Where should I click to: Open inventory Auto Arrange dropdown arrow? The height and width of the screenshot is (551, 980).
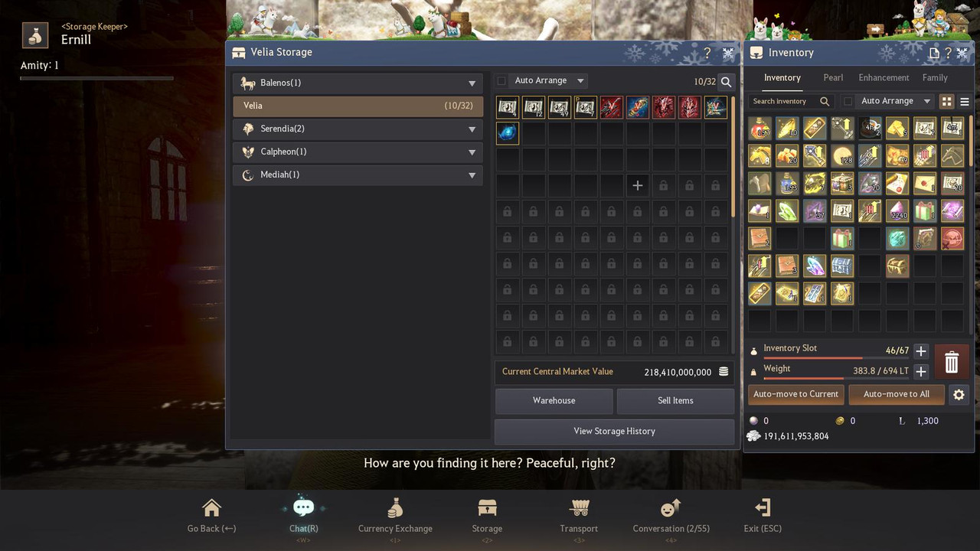point(927,101)
